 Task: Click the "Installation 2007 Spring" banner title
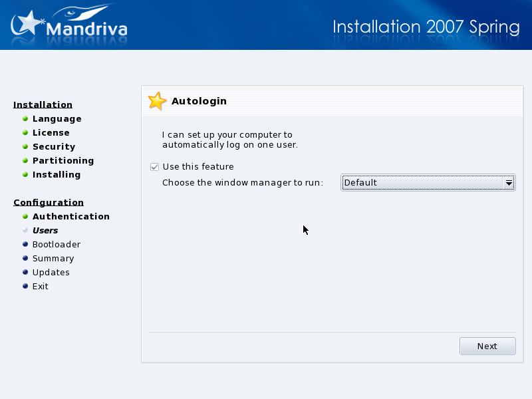pyautogui.click(x=426, y=27)
